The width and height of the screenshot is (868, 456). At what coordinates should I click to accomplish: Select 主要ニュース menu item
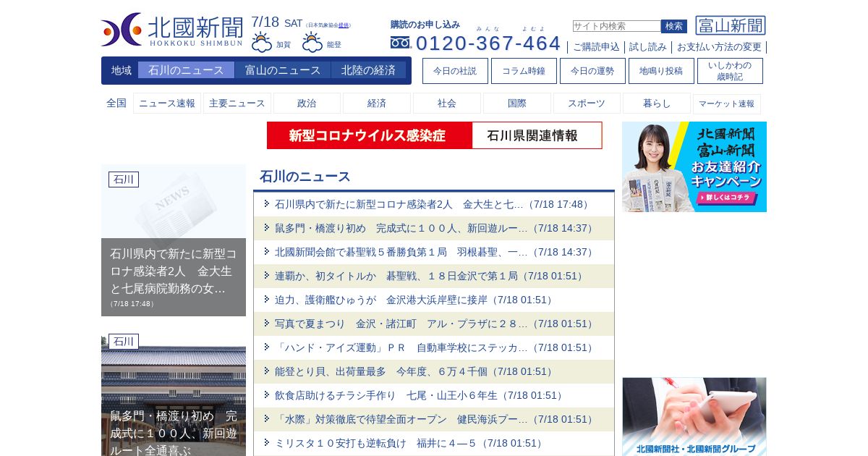[237, 104]
